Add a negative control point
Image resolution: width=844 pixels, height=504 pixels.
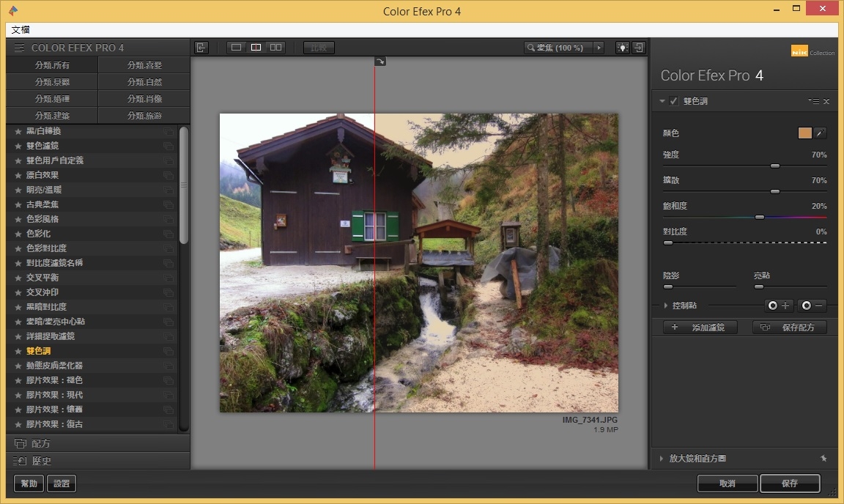[812, 305]
